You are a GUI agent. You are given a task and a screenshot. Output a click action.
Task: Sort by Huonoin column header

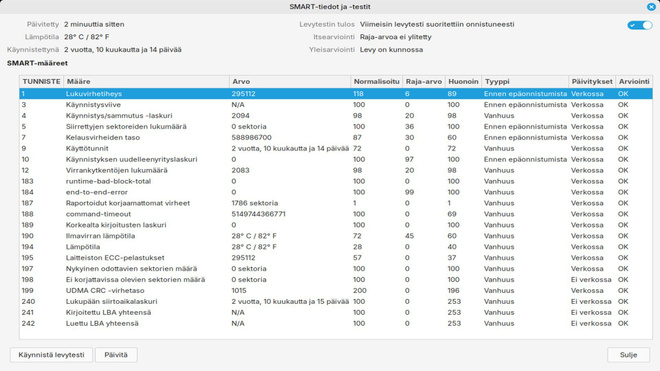[x=463, y=81]
